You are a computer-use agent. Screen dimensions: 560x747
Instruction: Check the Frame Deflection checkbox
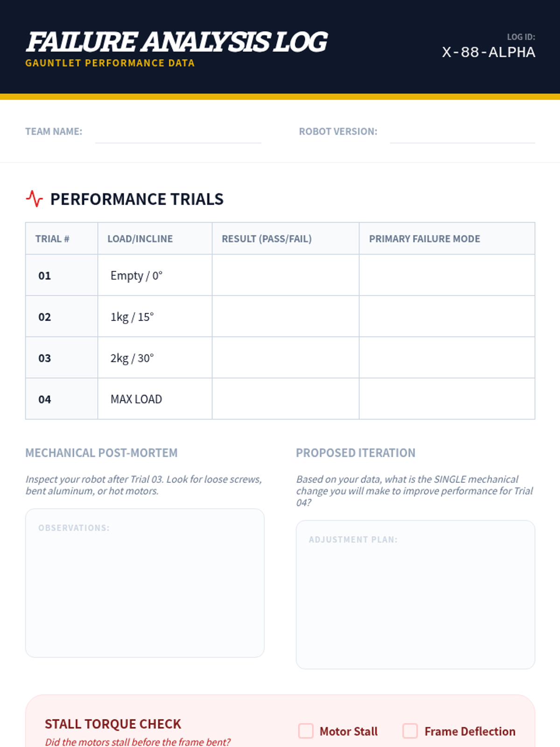coord(410,731)
